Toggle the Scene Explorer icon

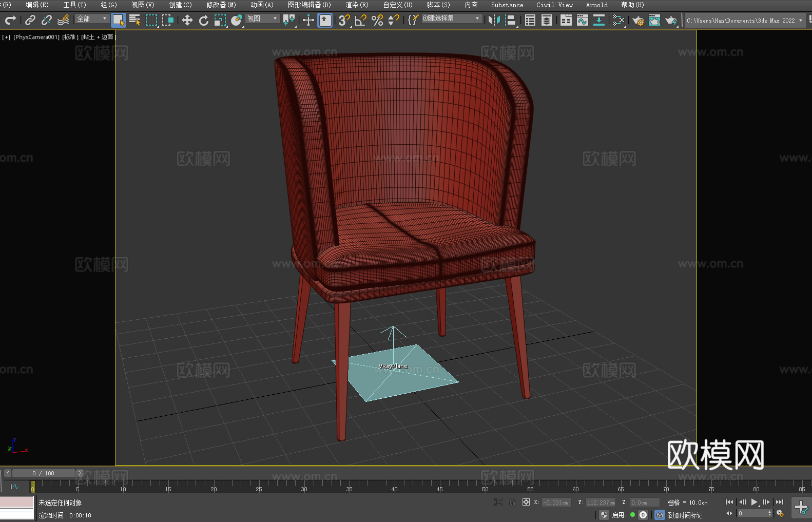point(530,20)
